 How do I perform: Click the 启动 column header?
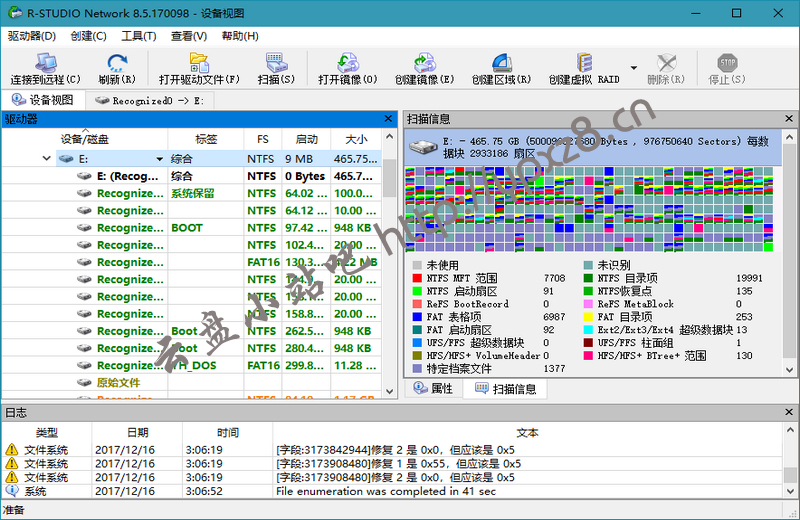pyautogui.click(x=307, y=139)
